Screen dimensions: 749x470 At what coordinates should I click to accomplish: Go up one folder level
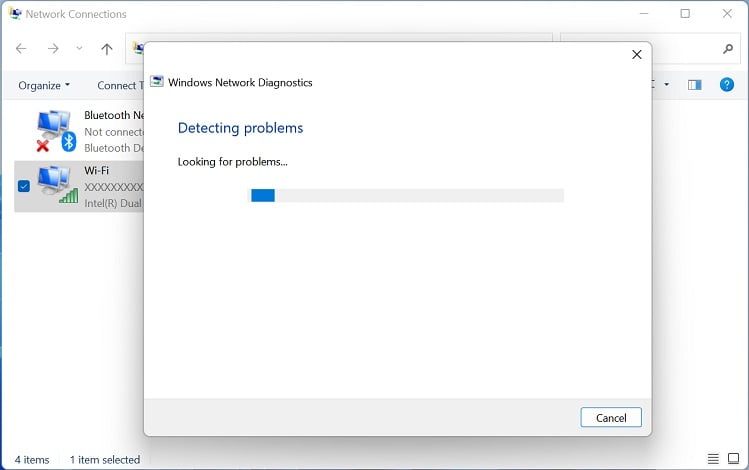click(x=107, y=48)
